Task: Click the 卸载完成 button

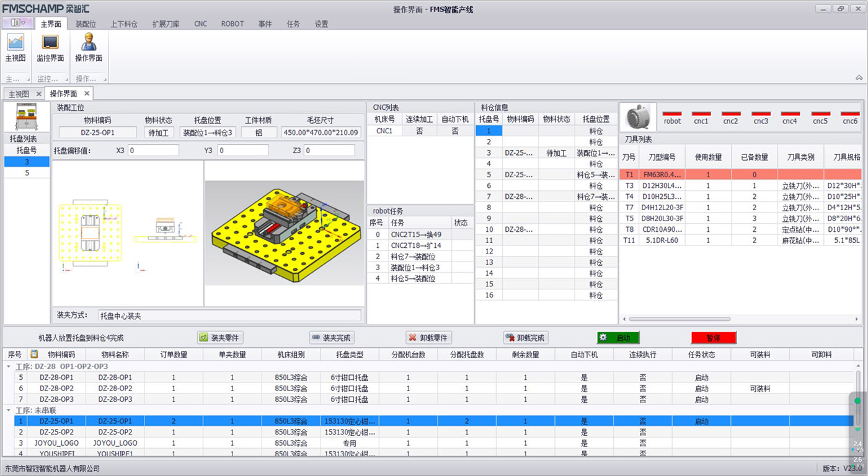Action: (x=526, y=338)
